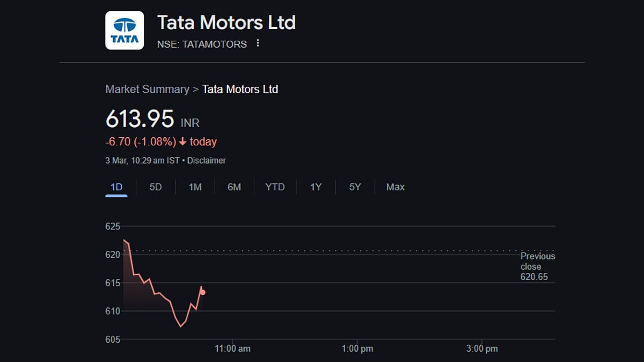
Task: Select the 1D time range tab
Action: pos(116,187)
